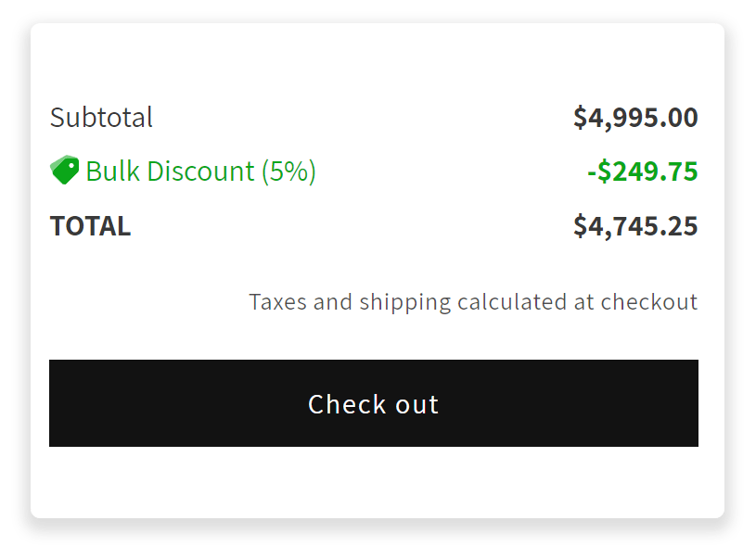756x546 pixels.
Task: Click the green 5% percentage text
Action: click(288, 171)
